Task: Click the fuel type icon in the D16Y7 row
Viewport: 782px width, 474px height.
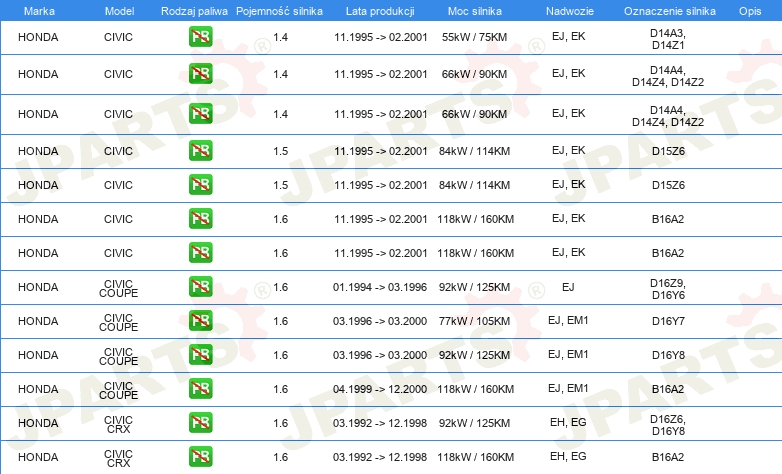Action: point(200,320)
